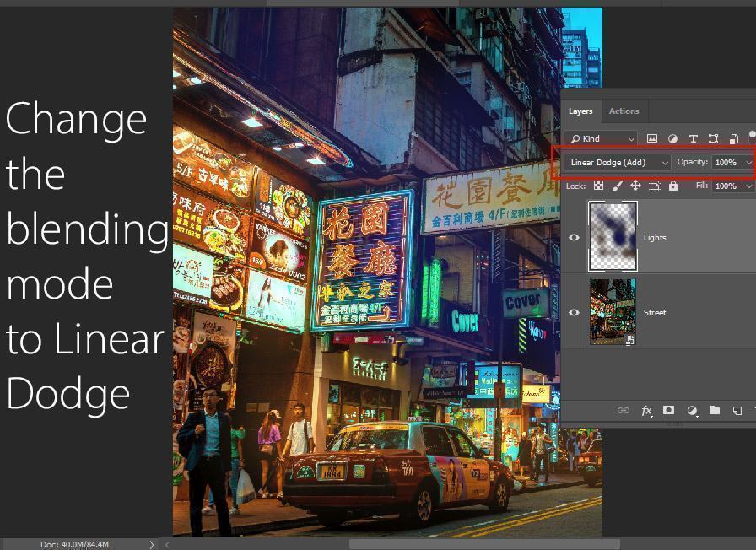Image resolution: width=756 pixels, height=550 pixels.
Task: Hide the Lights layer
Action: coord(575,237)
